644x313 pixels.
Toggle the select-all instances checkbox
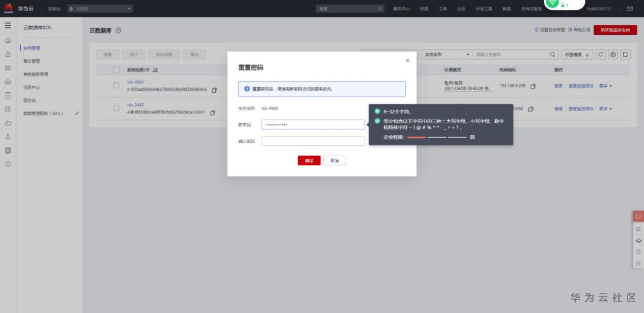[x=116, y=70]
